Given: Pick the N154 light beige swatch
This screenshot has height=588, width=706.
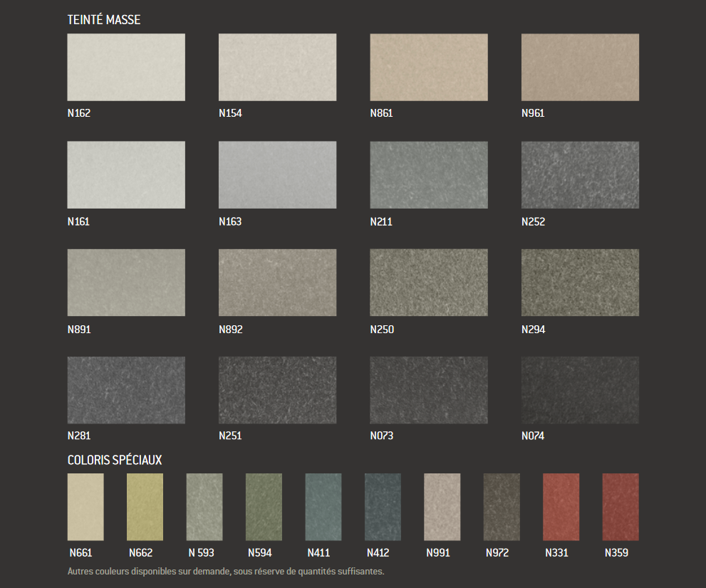Looking at the screenshot, I should pos(277,67).
